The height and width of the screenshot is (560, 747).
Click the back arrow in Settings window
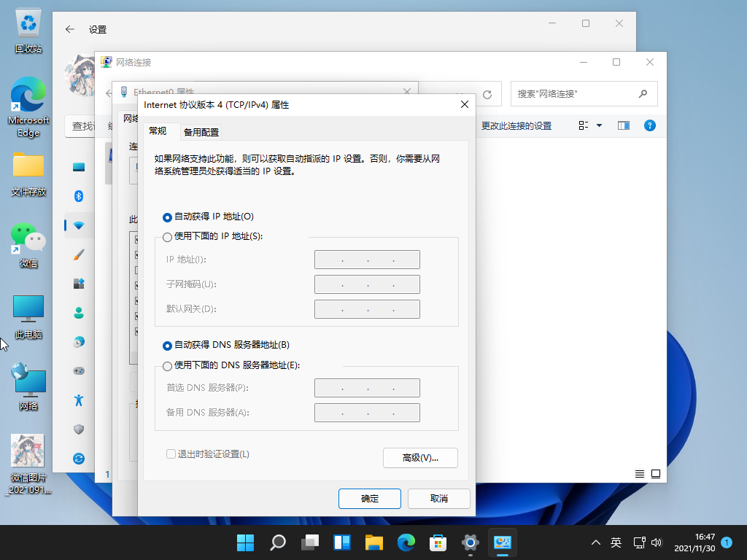tap(70, 29)
